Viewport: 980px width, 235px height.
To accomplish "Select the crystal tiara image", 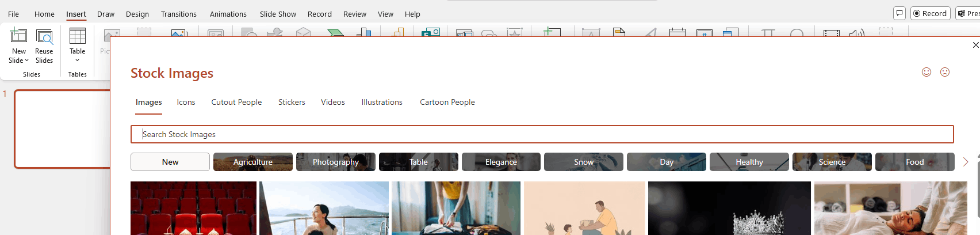I will tap(729, 208).
